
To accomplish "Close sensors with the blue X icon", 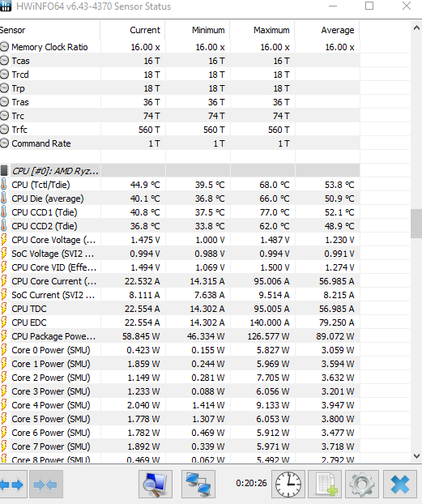I will pos(399,484).
